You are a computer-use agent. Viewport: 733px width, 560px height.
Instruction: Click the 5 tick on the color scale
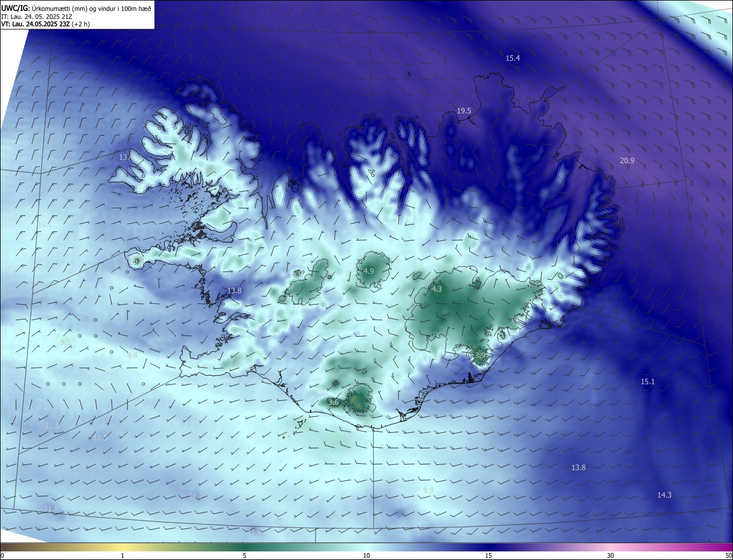[x=245, y=555]
